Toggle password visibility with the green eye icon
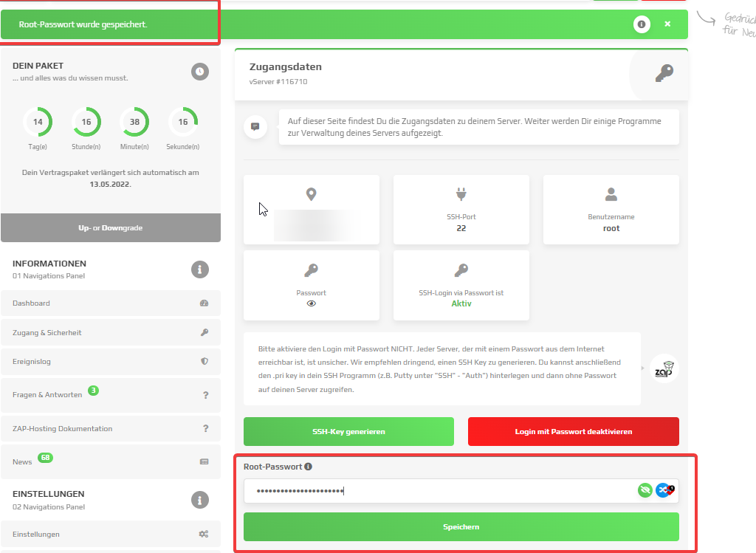 645,490
